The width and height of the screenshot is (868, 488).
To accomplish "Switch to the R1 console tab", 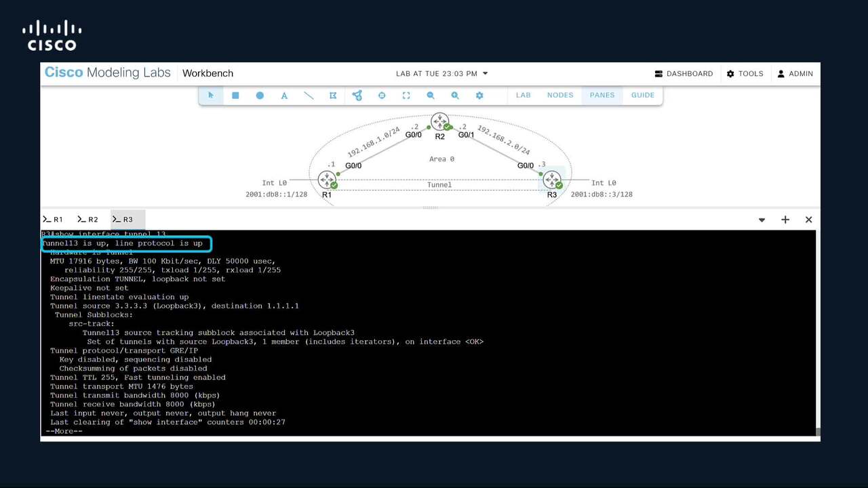I will click(53, 220).
